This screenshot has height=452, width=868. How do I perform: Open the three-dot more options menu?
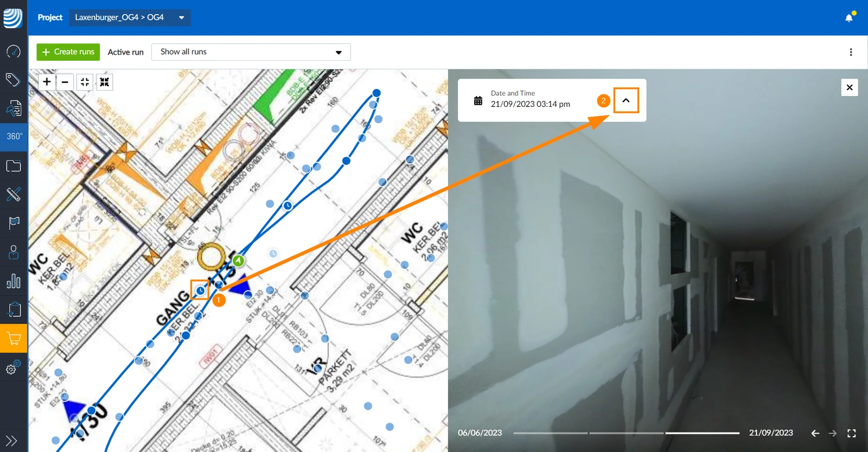point(851,52)
